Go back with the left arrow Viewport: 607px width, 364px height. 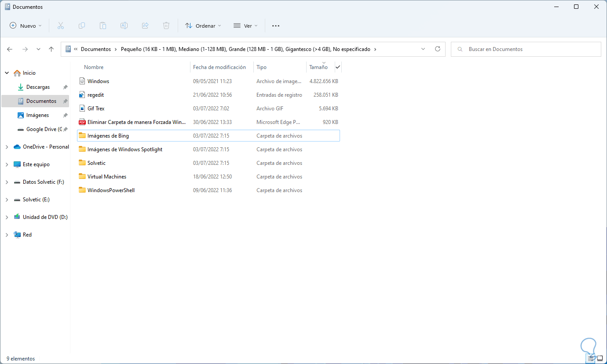coord(10,49)
